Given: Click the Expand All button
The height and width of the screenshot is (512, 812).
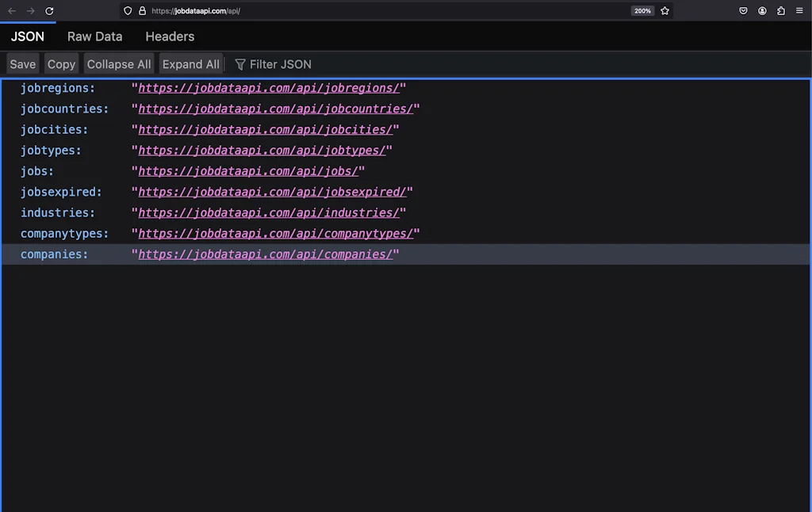Looking at the screenshot, I should 190,64.
